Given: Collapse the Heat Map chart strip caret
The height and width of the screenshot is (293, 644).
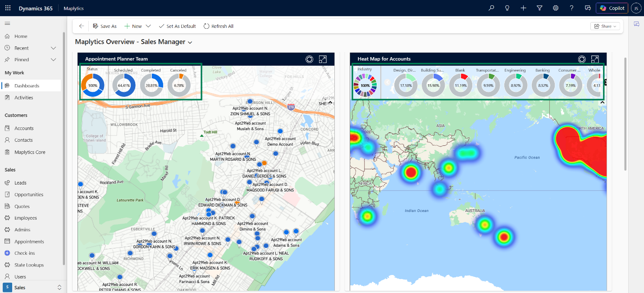Looking at the screenshot, I should tap(603, 103).
